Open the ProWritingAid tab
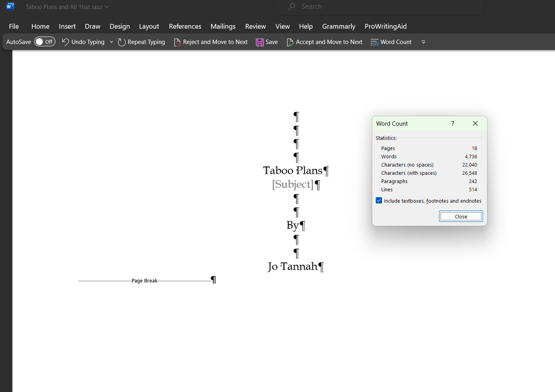Screen dimensions: 555x392 click(386, 26)
